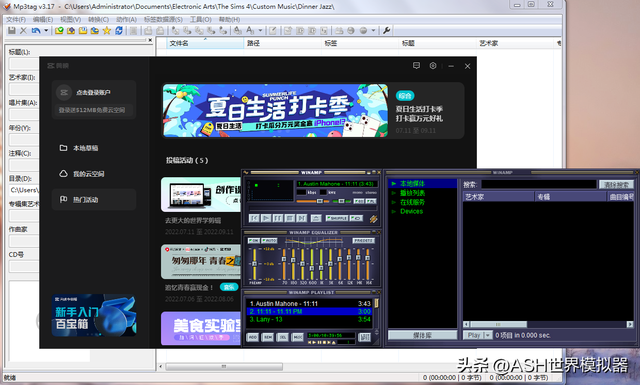Screen dimensions: 640x385
Task: Open the case conversion dropdown arrow in Mp3tag toolbar
Action: click(x=260, y=31)
